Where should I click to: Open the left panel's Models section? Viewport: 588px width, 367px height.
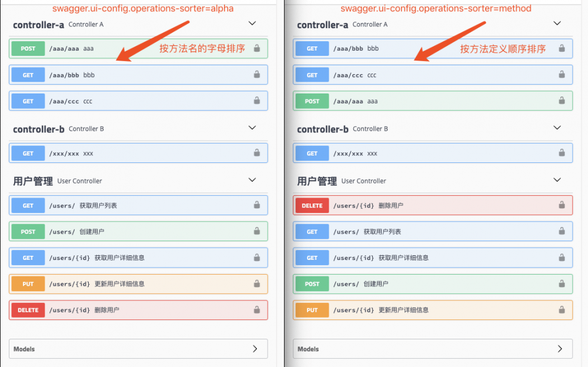tap(138, 349)
